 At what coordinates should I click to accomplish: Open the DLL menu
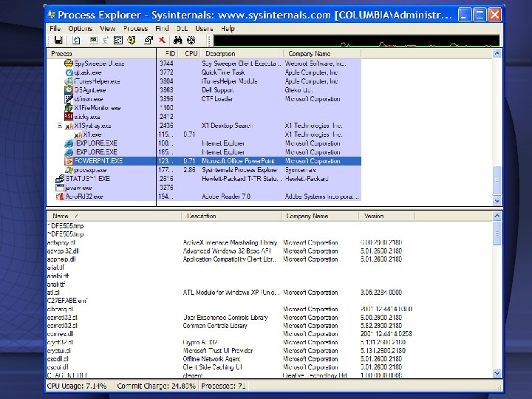pos(183,29)
